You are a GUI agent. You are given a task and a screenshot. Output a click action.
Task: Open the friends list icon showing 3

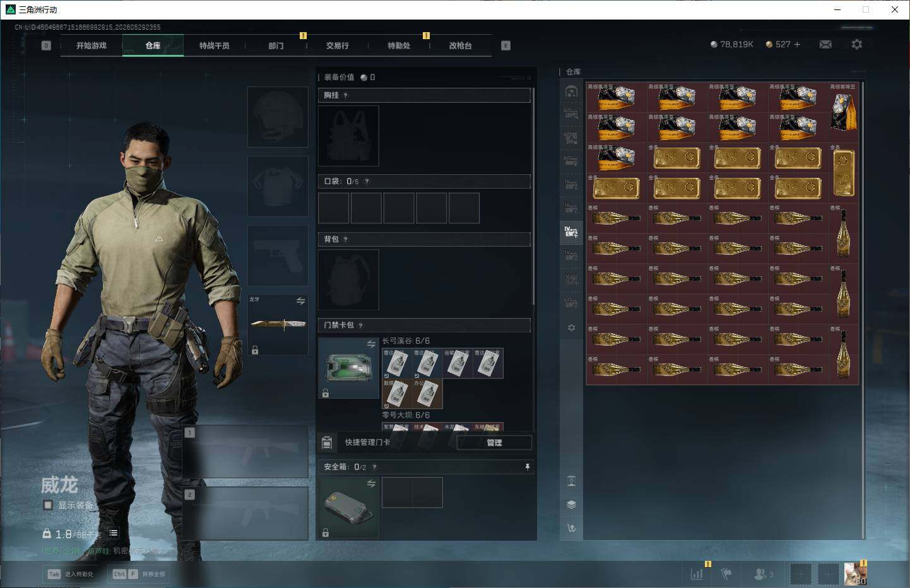(x=764, y=574)
